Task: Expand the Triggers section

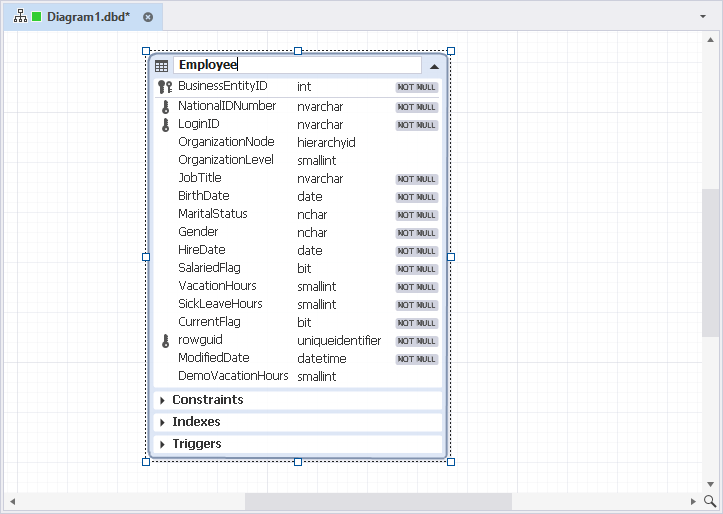Action: coord(162,444)
